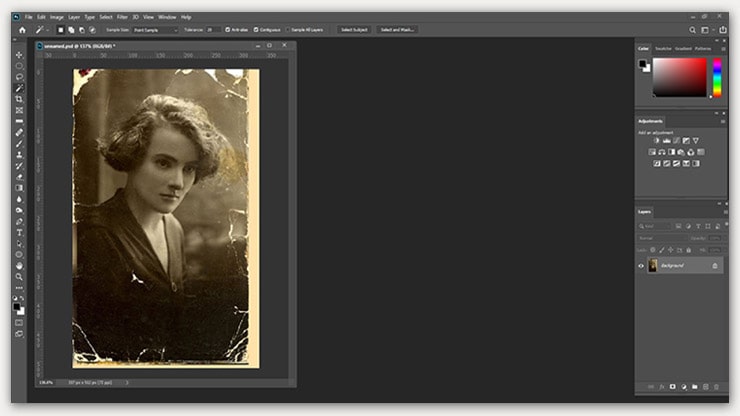Select the Move tool
This screenshot has width=740, height=416.
point(19,54)
